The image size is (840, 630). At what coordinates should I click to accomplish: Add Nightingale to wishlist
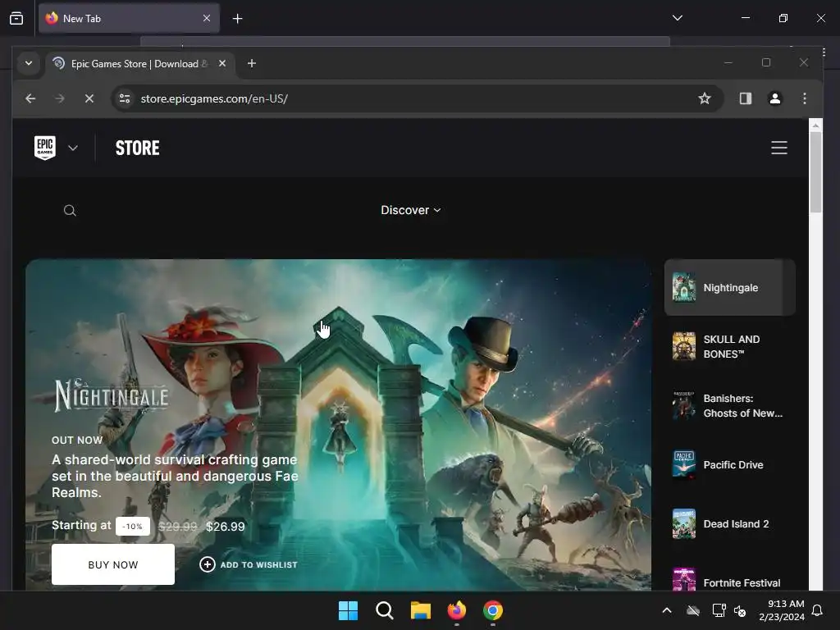(249, 564)
